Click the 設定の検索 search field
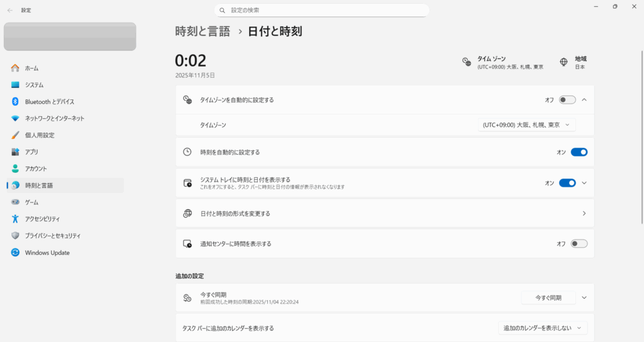This screenshot has width=644, height=342. (321, 11)
